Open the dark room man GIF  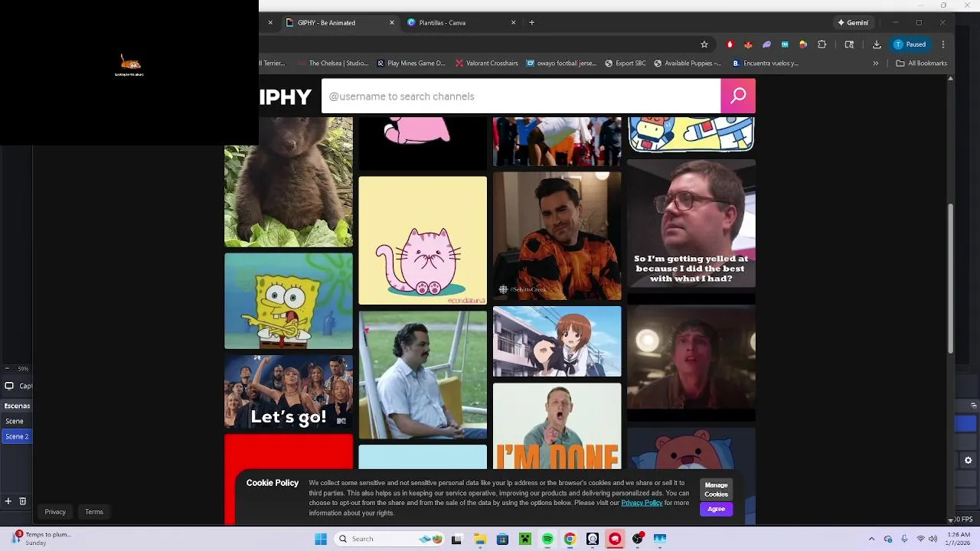pyautogui.click(x=691, y=357)
